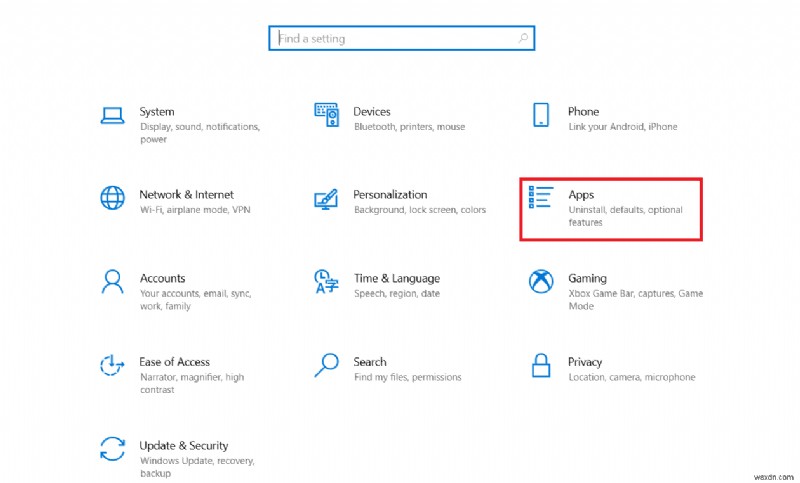Select the Accounts person icon
The height and width of the screenshot is (483, 800).
tap(113, 282)
